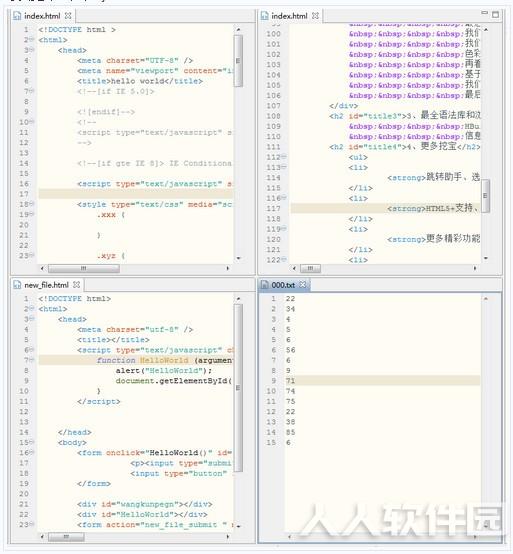Click the </script> line 11 in new_file.html
This screenshot has height=554, width=513.
point(99,401)
